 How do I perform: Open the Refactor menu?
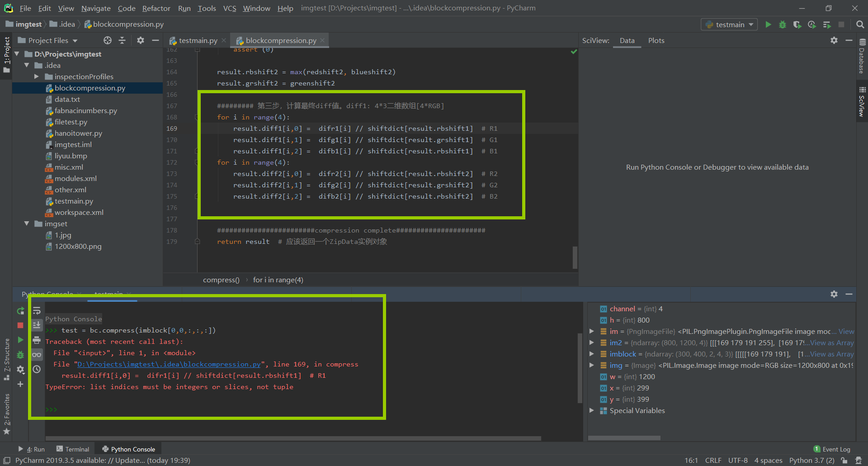156,8
